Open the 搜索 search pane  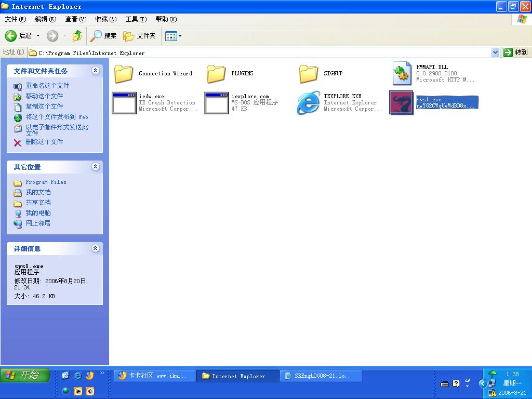tap(103, 36)
